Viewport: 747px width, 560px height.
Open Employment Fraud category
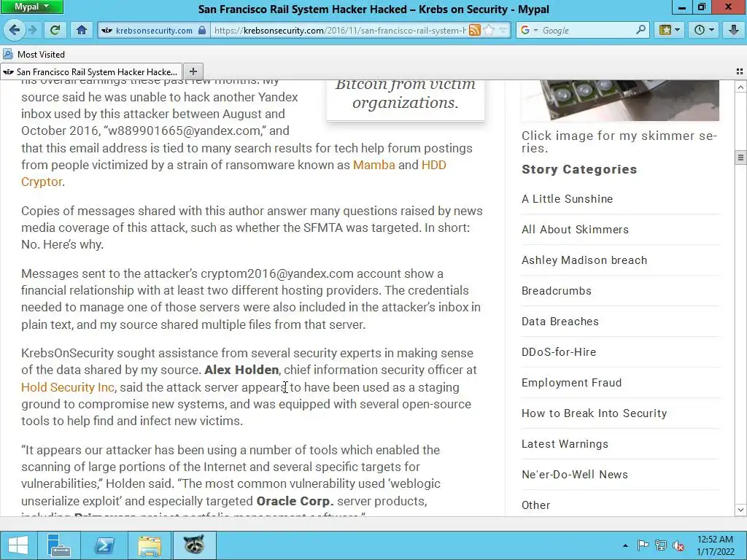(572, 382)
